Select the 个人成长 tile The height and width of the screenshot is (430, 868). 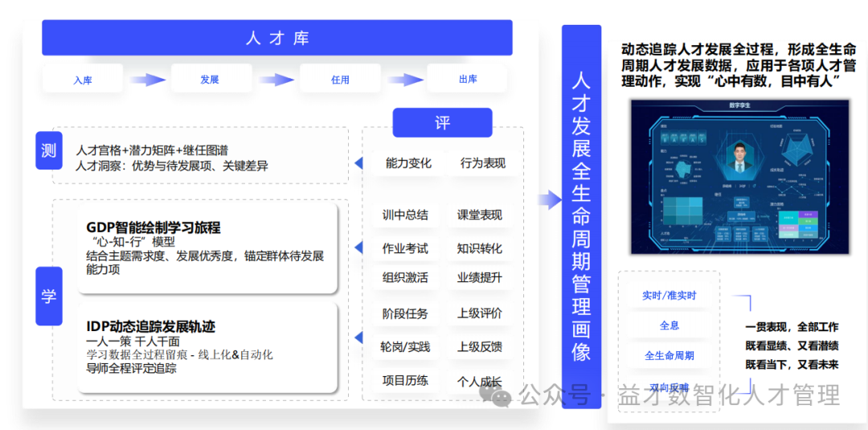[479, 381]
